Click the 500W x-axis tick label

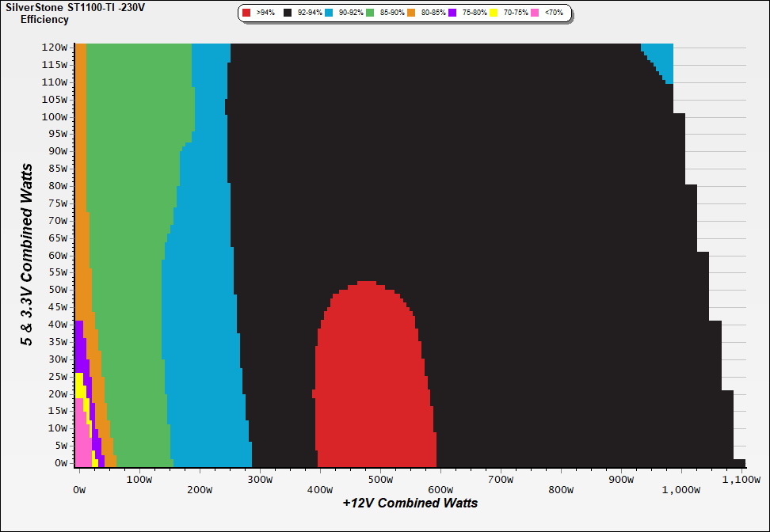click(x=380, y=480)
